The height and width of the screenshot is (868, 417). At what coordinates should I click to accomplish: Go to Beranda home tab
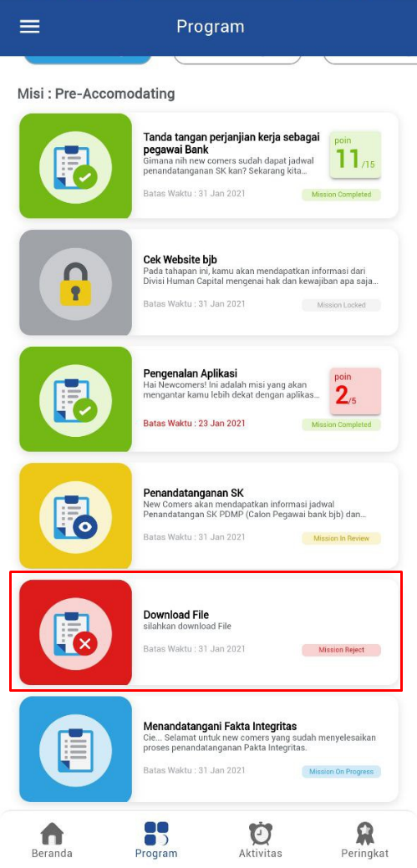52,840
